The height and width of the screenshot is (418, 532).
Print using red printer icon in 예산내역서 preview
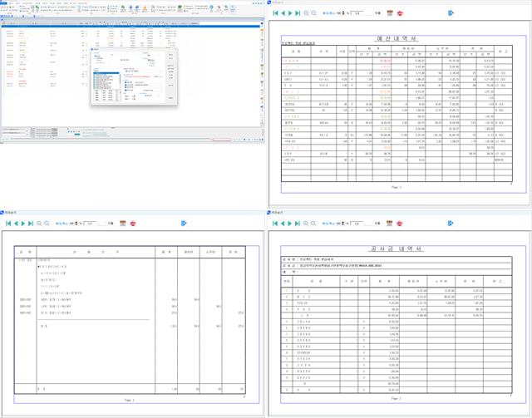400,13
